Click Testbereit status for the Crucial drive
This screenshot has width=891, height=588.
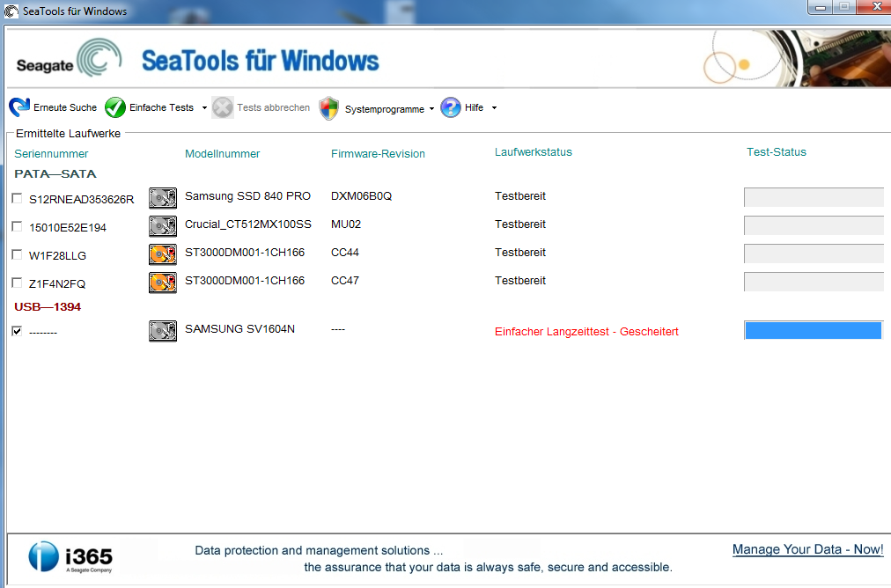(520, 224)
